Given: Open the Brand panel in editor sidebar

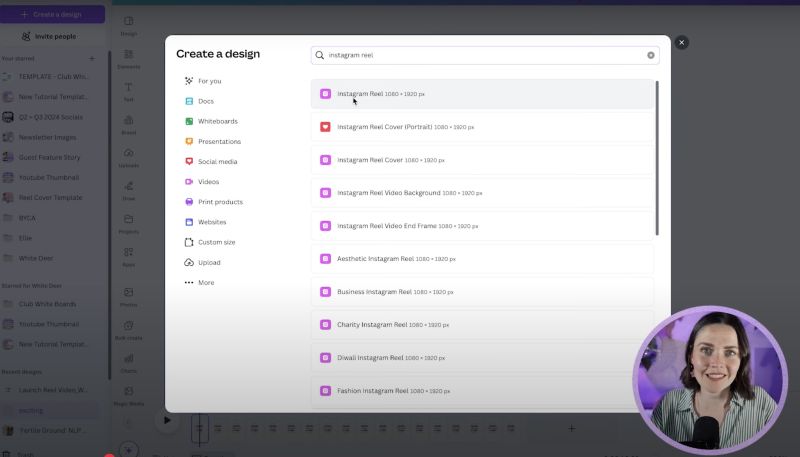Looking at the screenshot, I should 129,125.
